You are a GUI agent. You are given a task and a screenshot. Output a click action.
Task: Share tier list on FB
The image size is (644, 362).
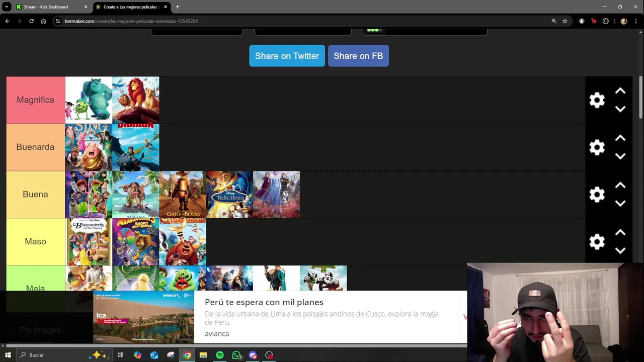click(x=358, y=56)
